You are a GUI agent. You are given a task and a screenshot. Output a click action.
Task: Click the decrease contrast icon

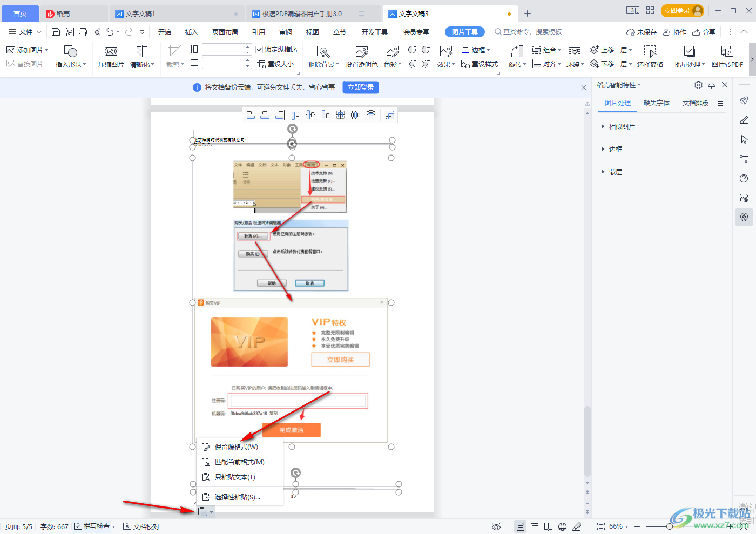coord(426,50)
